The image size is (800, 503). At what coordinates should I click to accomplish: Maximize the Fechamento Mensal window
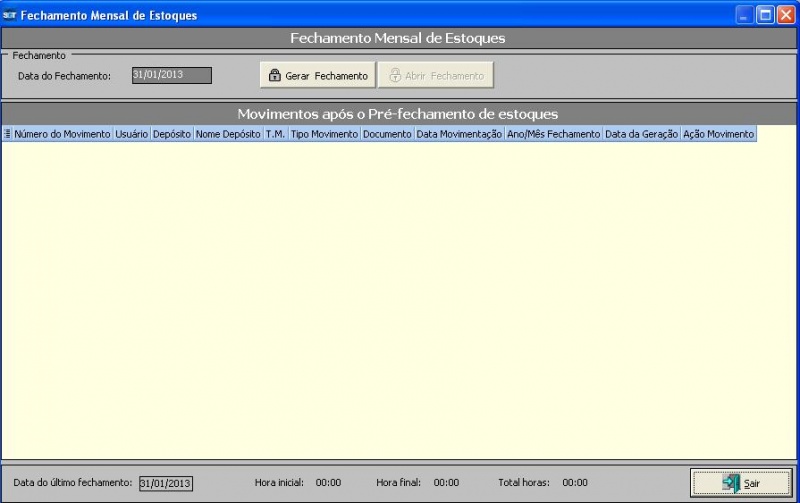coord(765,15)
